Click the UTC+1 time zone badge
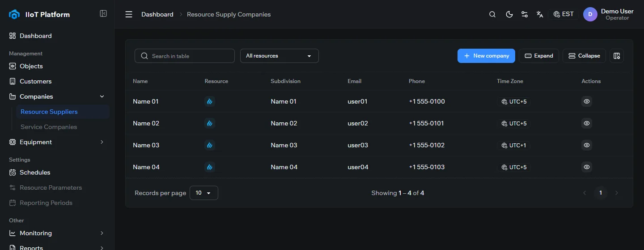The image size is (644, 250). [514, 145]
